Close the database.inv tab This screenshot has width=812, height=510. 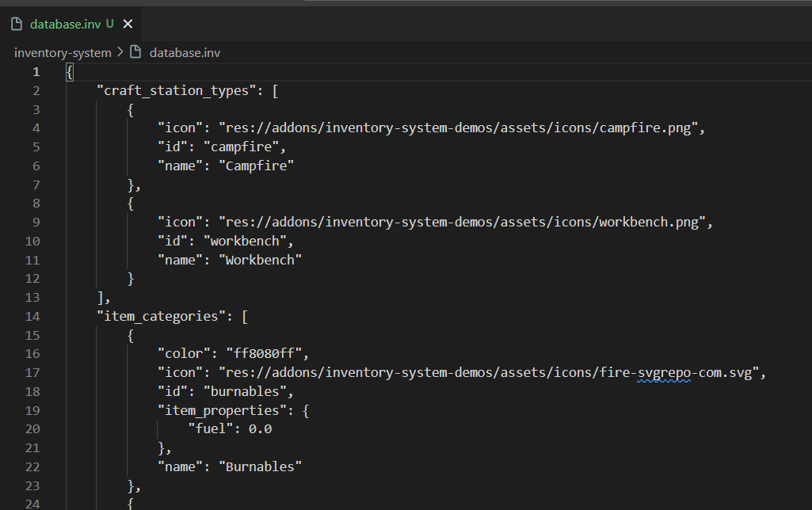[x=128, y=24]
